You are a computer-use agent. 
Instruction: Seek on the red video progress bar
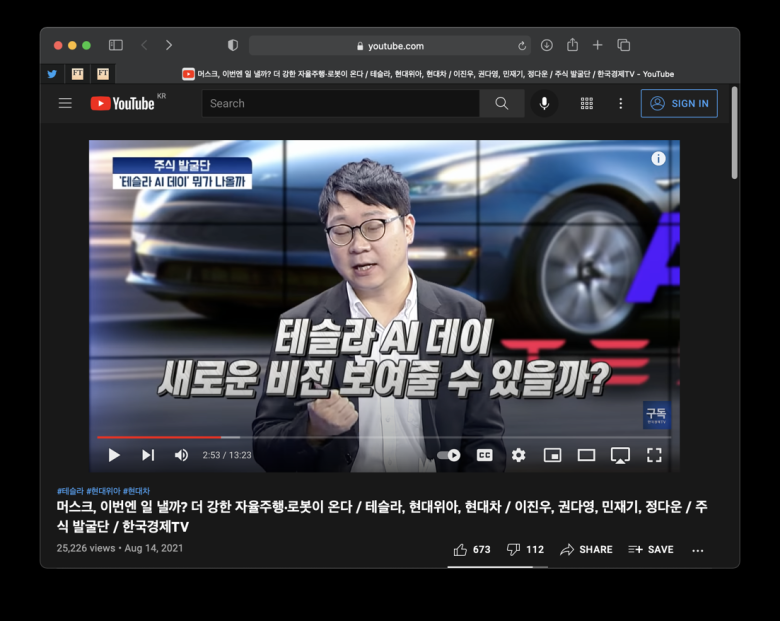(x=384, y=437)
